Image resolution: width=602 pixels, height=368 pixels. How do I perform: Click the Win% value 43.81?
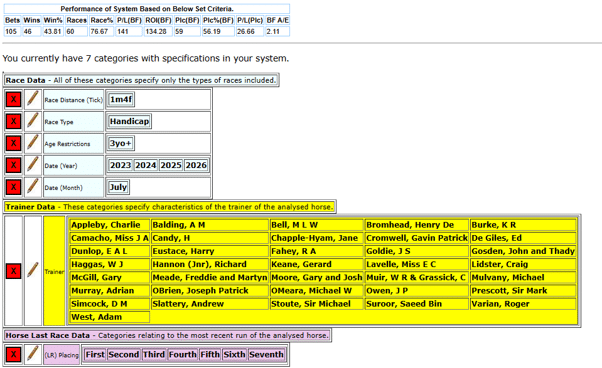[53, 31]
